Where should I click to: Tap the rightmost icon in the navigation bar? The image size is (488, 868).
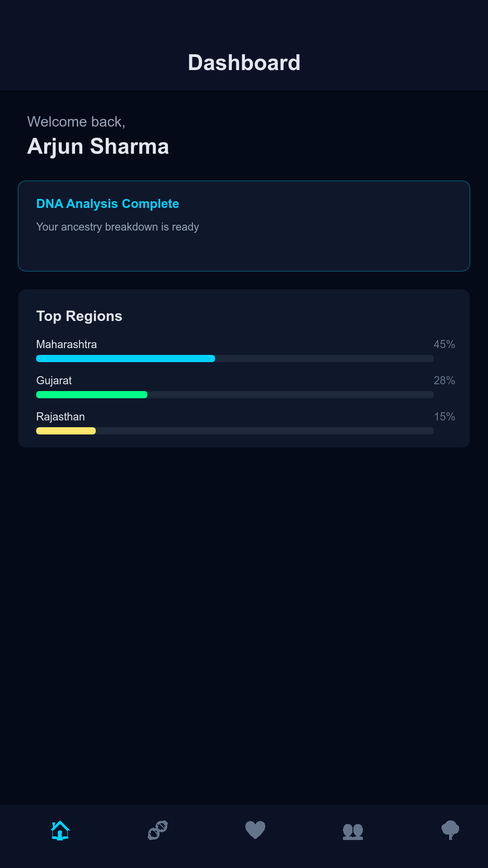pos(451,830)
